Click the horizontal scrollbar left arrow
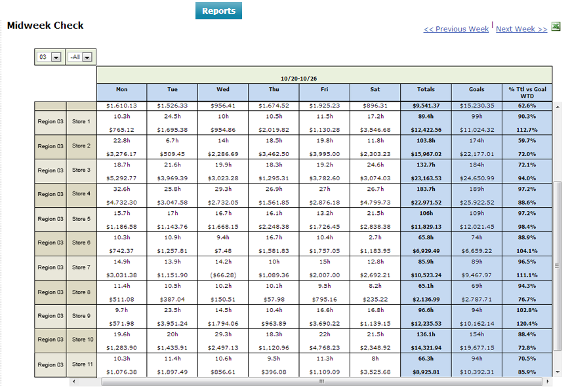The image size is (570, 392). pos(73,381)
